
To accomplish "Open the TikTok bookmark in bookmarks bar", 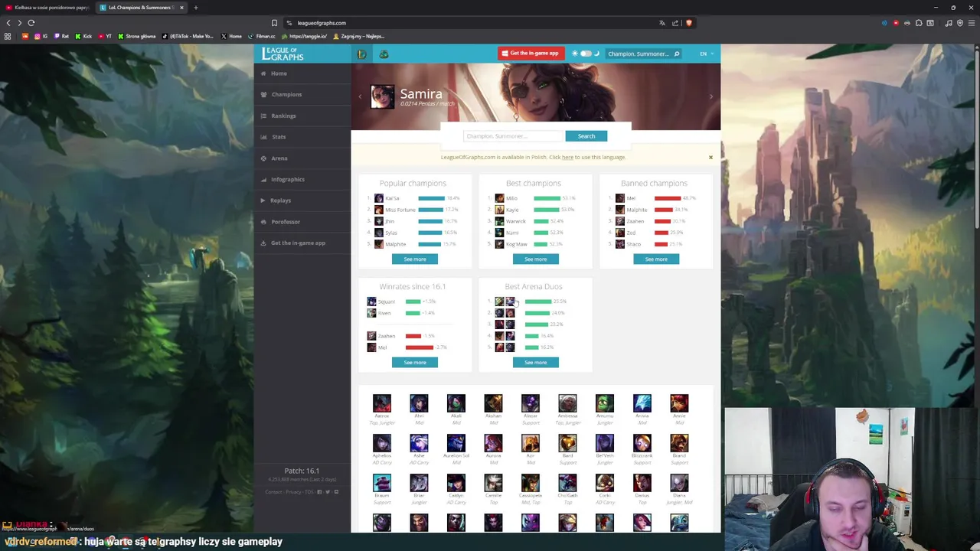I will point(188,36).
